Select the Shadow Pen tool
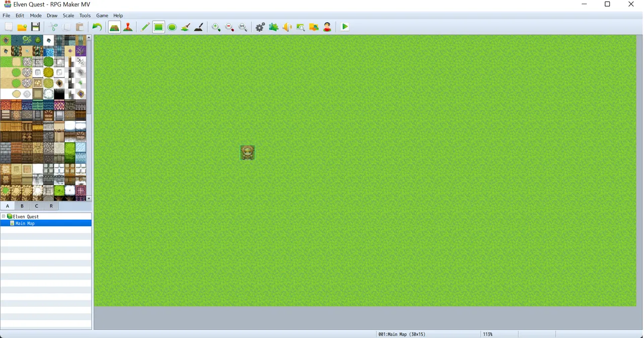This screenshot has height=338, width=644. (x=199, y=27)
